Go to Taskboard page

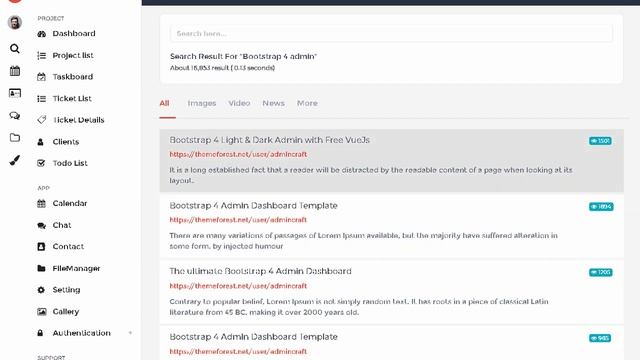(x=73, y=76)
